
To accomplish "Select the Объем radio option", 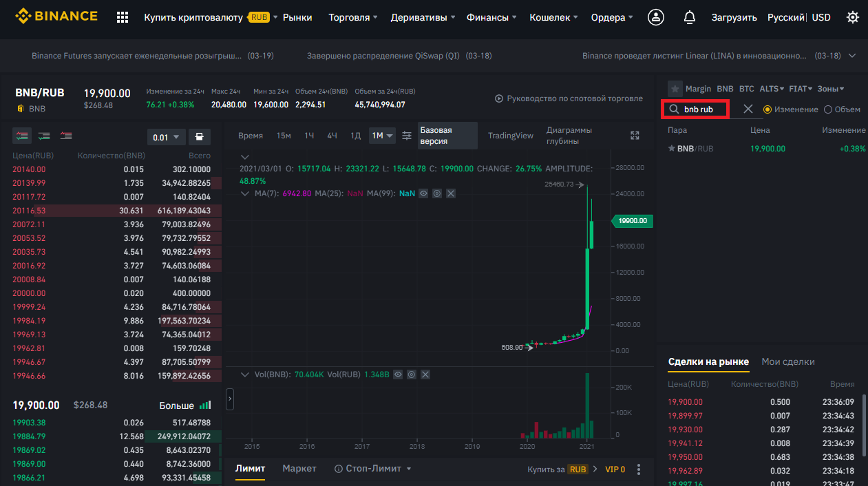I will coord(828,109).
